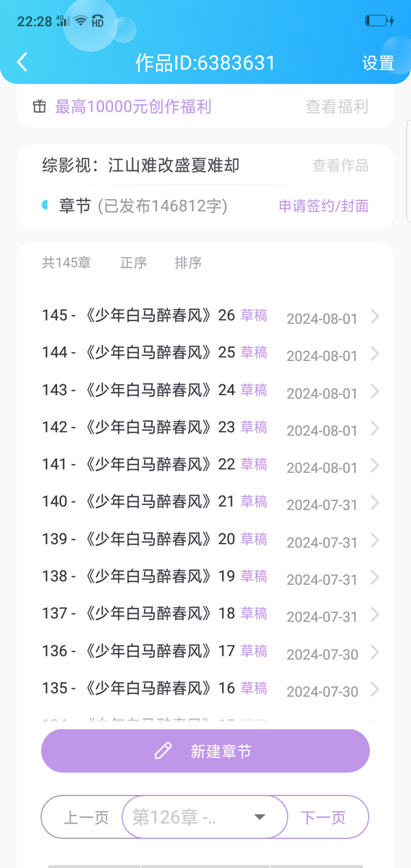The width and height of the screenshot is (411, 868).
Task: Open the 排序 sorting option
Action: (x=188, y=263)
